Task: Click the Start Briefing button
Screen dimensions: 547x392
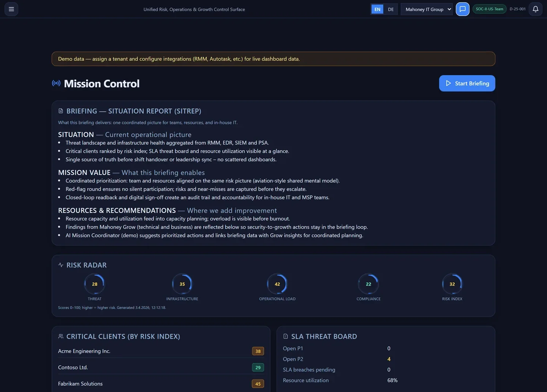Action: pos(467,83)
